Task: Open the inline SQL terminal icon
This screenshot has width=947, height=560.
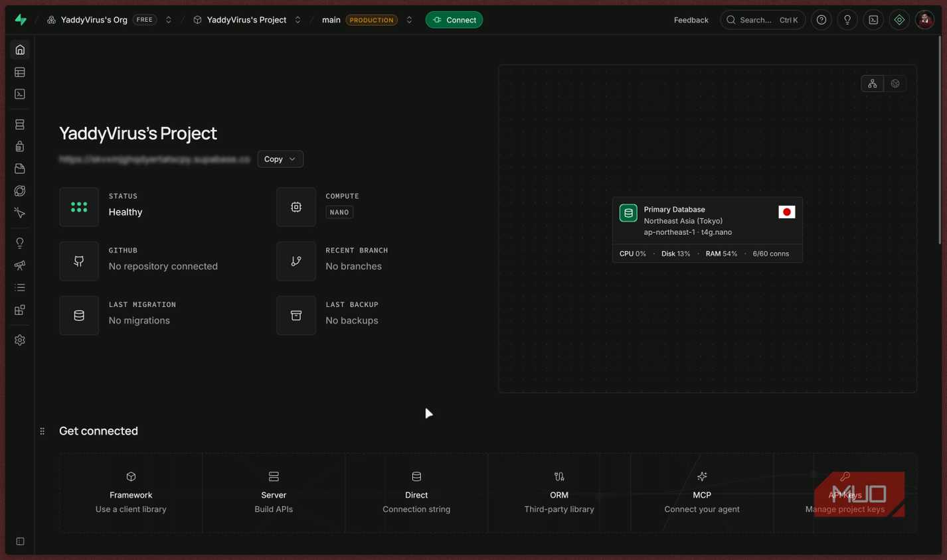Action: 873,20
